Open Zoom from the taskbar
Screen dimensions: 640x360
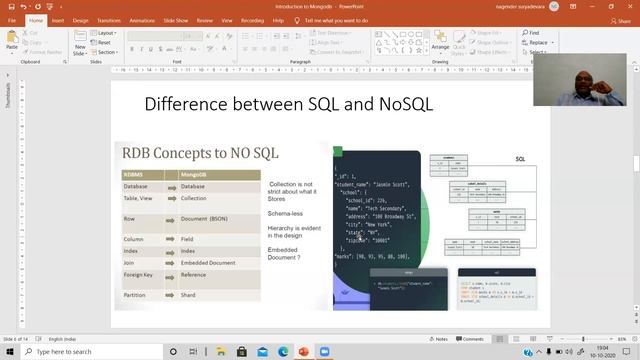(x=324, y=351)
